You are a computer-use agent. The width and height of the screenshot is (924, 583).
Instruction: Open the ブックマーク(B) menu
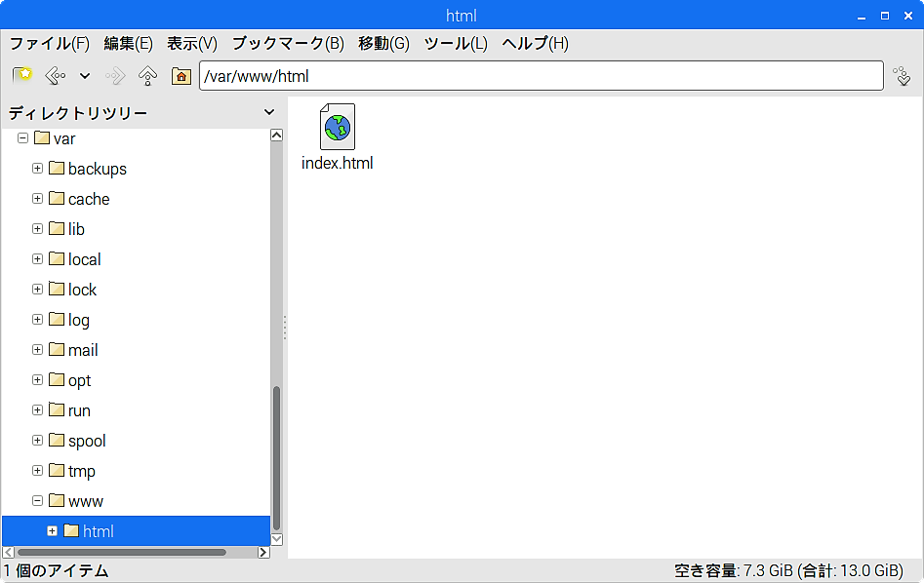coord(287,44)
